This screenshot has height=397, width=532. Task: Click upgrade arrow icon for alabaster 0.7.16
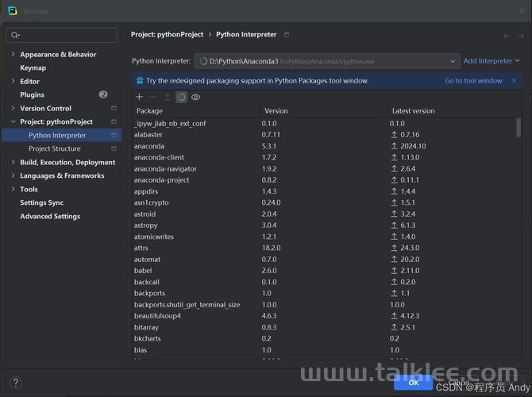click(x=394, y=135)
